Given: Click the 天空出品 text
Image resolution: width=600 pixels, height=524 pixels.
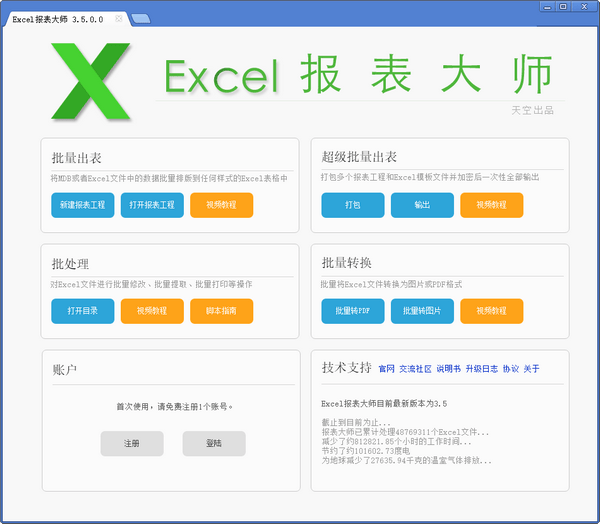Looking at the screenshot, I should click(533, 111).
